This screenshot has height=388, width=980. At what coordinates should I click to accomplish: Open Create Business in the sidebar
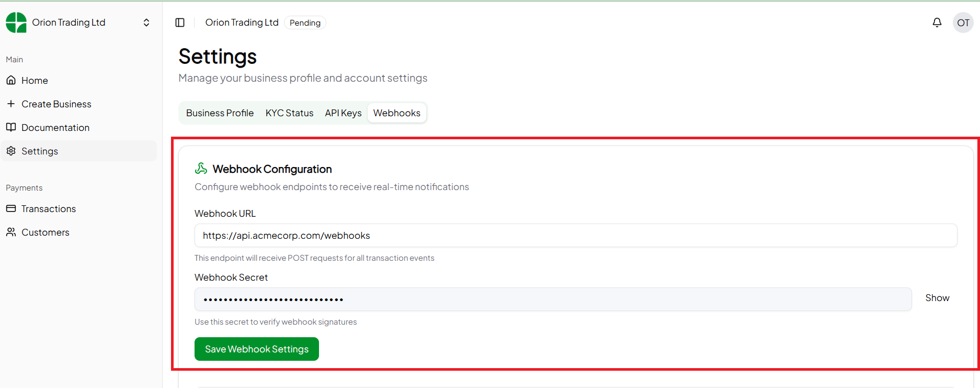click(x=79, y=104)
